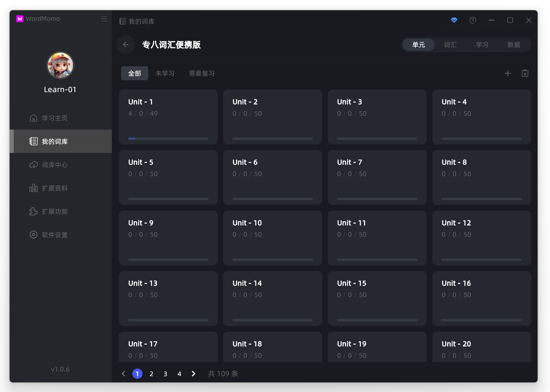Image resolution: width=550 pixels, height=392 pixels.
Task: Jump to page 3
Action: pyautogui.click(x=165, y=374)
